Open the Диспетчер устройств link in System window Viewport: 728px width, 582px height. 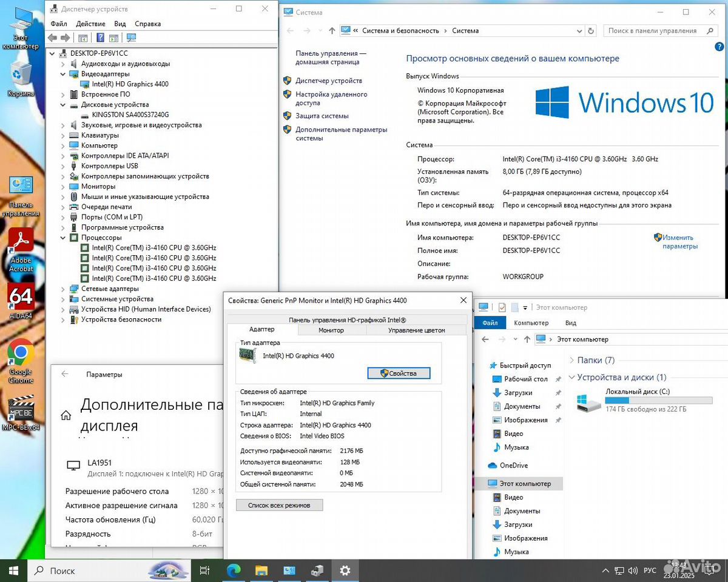point(328,81)
